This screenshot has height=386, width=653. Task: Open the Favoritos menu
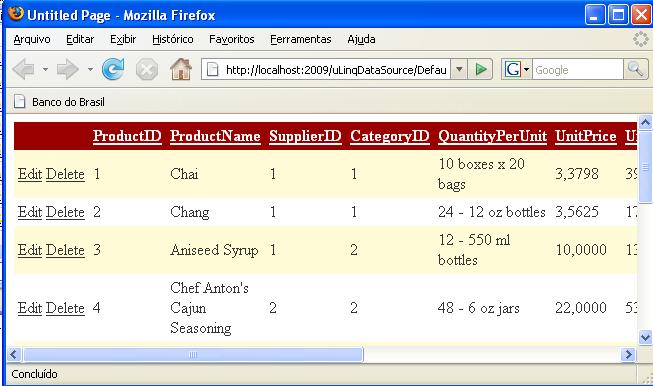(232, 39)
